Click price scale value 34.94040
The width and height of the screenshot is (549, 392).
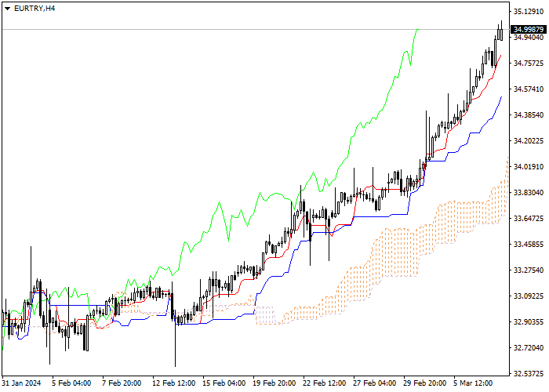(529, 38)
